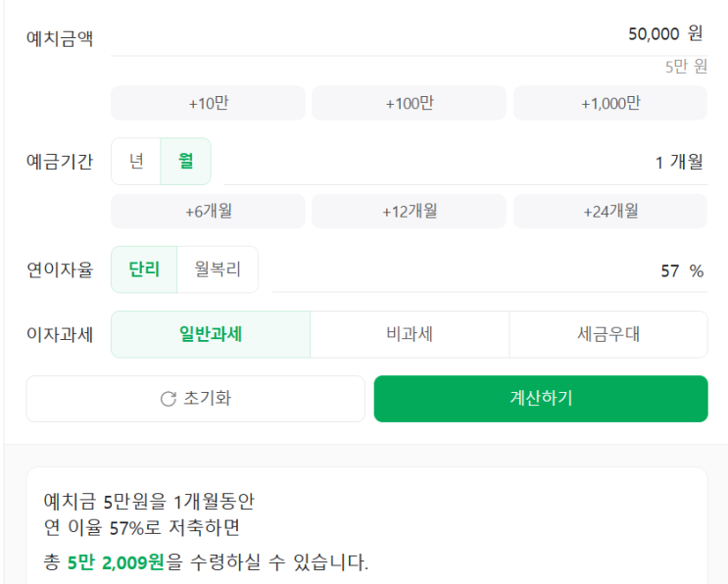The image size is (728, 584).
Task: Click the +24개월 period shortcut
Action: pos(609,211)
